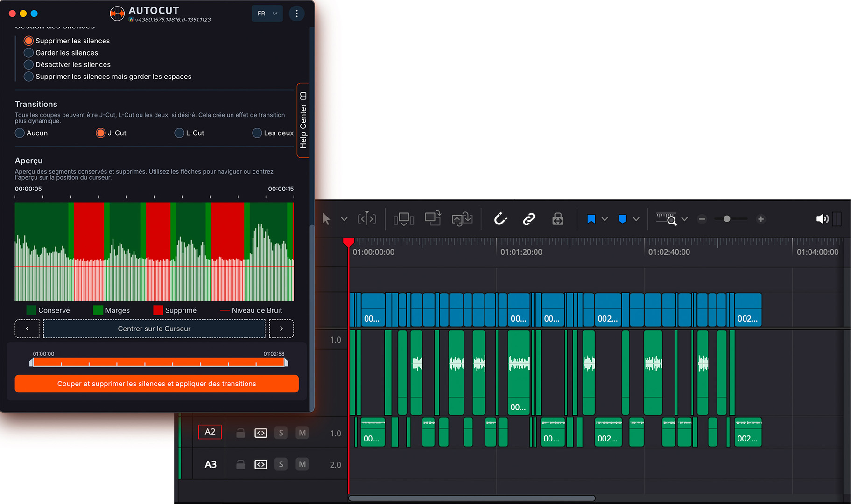Screen dimensions: 851x504
Task: Click 'Centrer sur le Curseur' button
Action: [154, 329]
